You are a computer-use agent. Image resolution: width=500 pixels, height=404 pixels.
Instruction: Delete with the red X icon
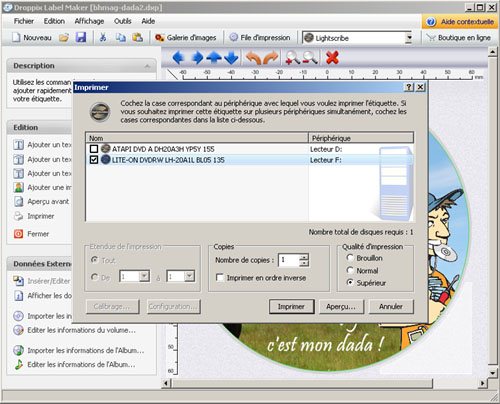coord(332,58)
